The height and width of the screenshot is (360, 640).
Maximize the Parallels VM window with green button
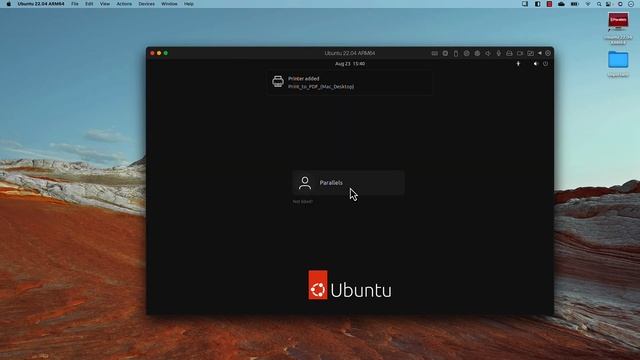tap(166, 53)
